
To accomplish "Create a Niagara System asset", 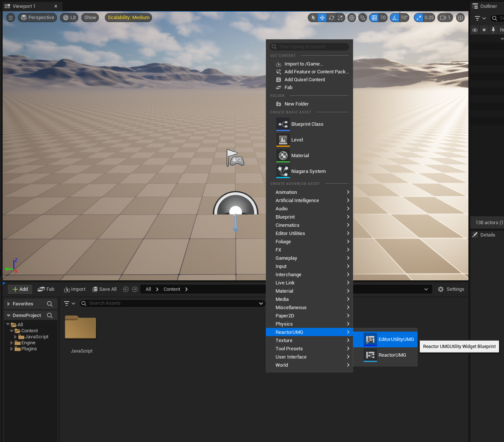I will click(308, 171).
